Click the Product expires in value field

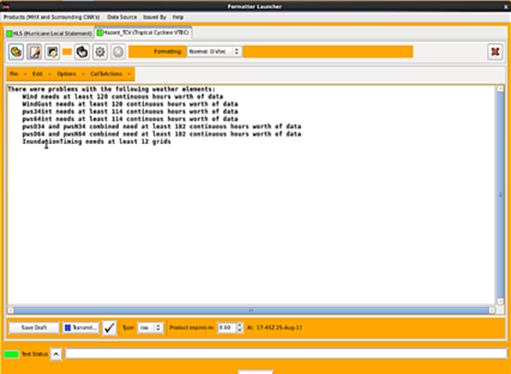coord(227,328)
